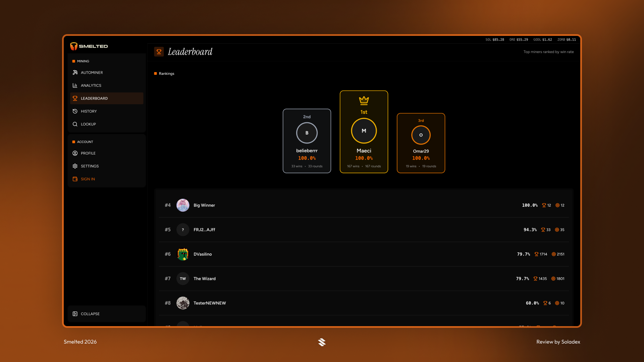Click Big Winner's avatar thumbnail
The image size is (644, 362).
183,205
